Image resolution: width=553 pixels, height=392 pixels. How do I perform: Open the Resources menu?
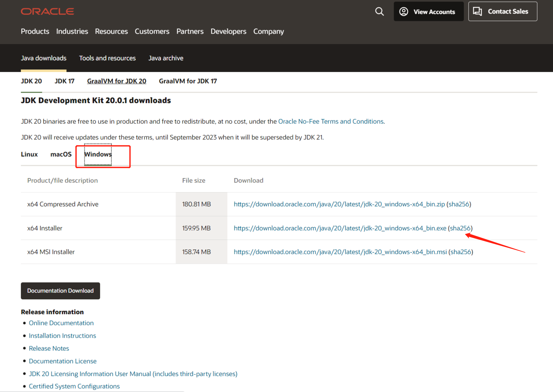coord(111,31)
